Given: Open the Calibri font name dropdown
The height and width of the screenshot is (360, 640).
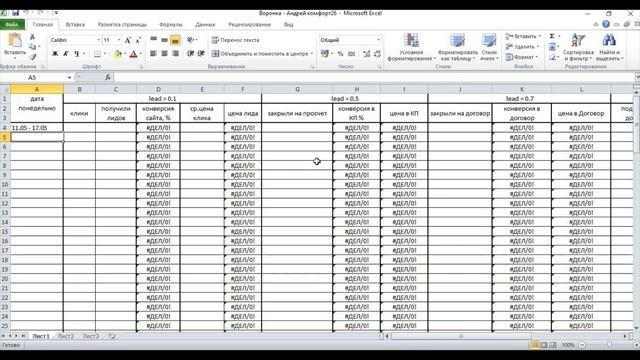Looking at the screenshot, I should tap(98, 40).
